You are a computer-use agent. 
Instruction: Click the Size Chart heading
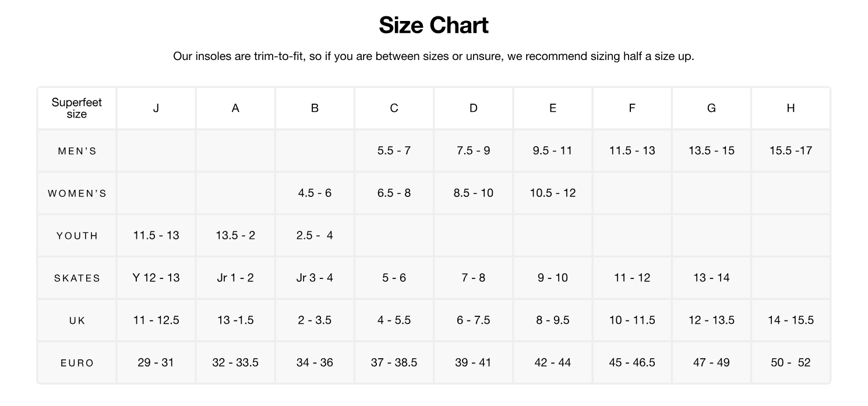433,25
